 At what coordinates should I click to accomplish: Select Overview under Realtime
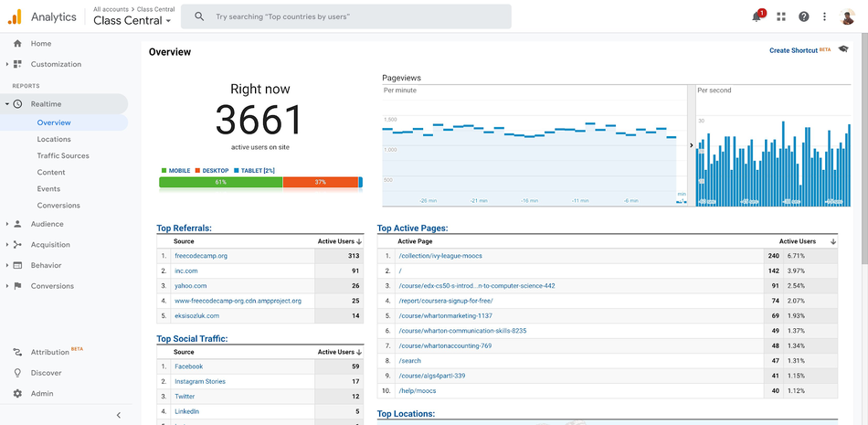(x=54, y=122)
